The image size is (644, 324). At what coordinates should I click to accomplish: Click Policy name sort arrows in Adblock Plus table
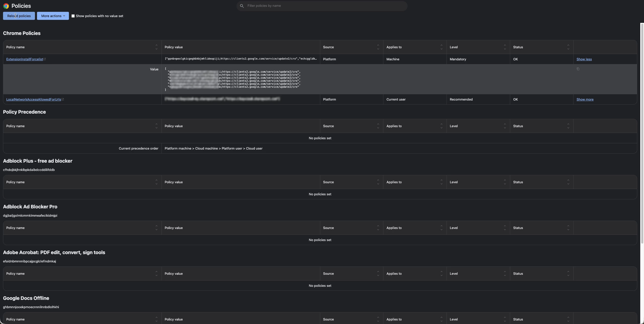pyautogui.click(x=156, y=182)
